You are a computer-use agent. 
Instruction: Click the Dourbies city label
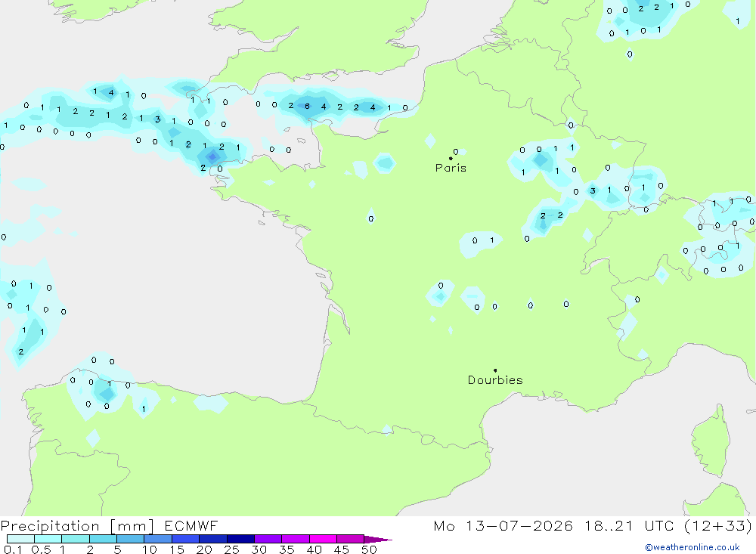[x=495, y=380]
